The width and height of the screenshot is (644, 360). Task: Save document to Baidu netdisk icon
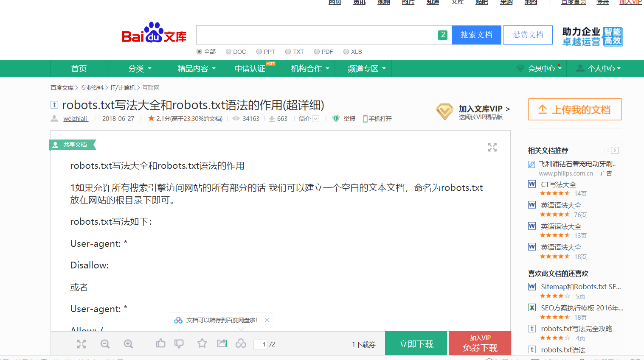pyautogui.click(x=241, y=343)
